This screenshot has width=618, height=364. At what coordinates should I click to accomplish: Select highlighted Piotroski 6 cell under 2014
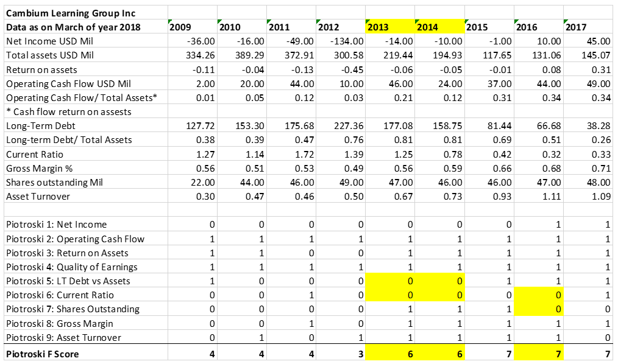(x=439, y=295)
